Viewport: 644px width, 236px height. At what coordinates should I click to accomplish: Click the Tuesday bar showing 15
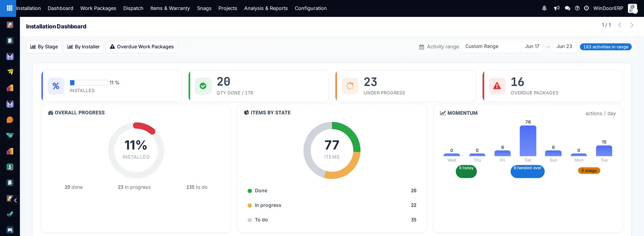604,151
